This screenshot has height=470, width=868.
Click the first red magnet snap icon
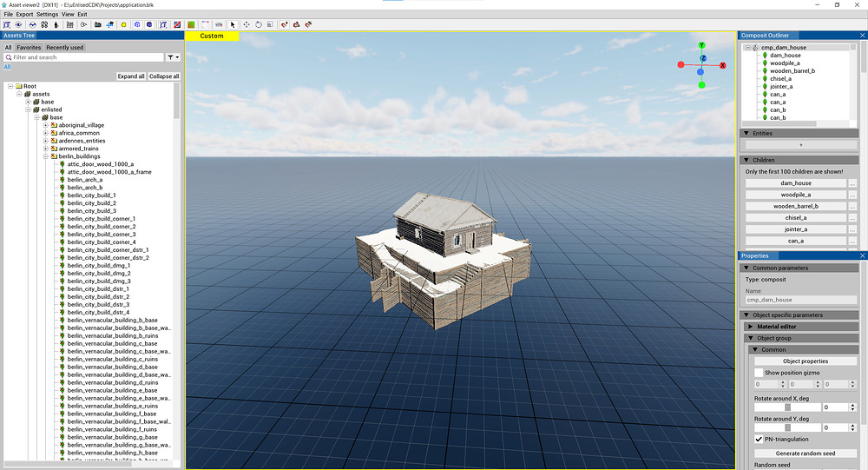284,24
